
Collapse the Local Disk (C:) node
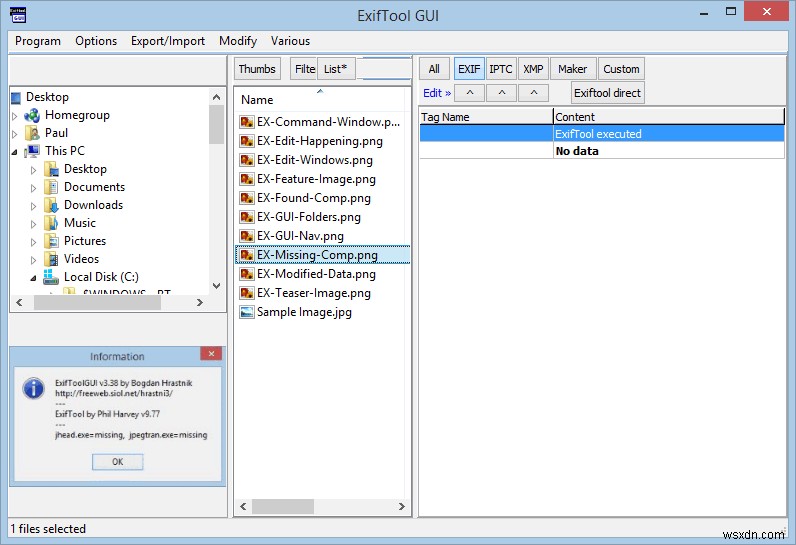click(x=34, y=278)
